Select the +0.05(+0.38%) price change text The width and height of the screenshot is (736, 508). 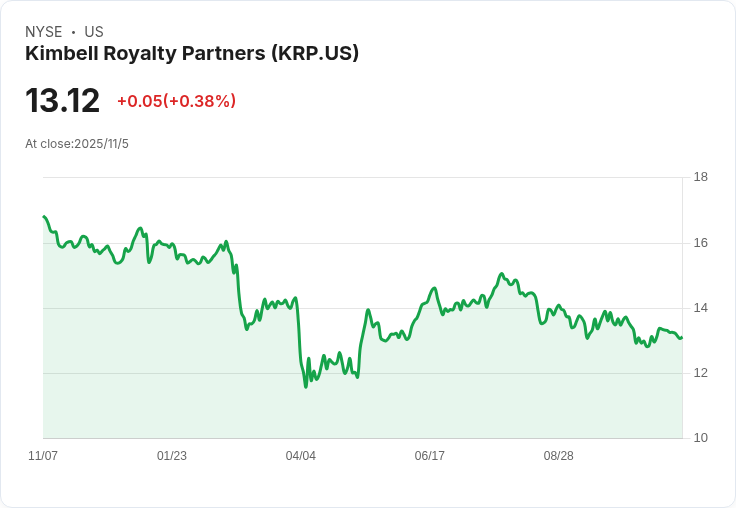click(x=176, y=101)
